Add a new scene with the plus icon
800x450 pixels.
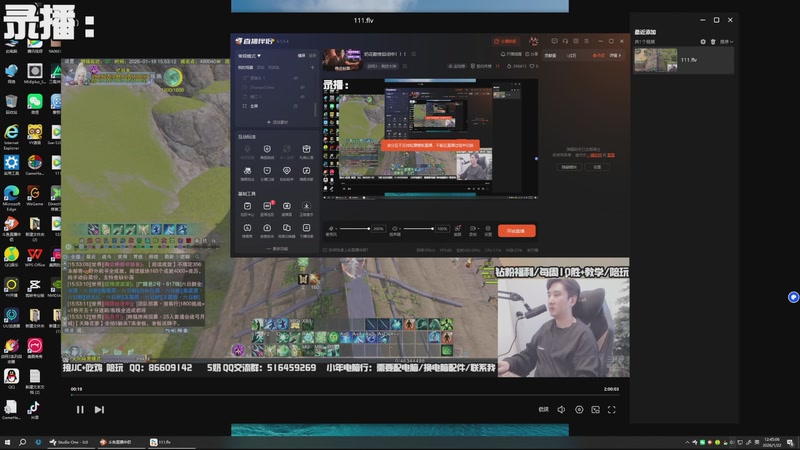coord(312,67)
